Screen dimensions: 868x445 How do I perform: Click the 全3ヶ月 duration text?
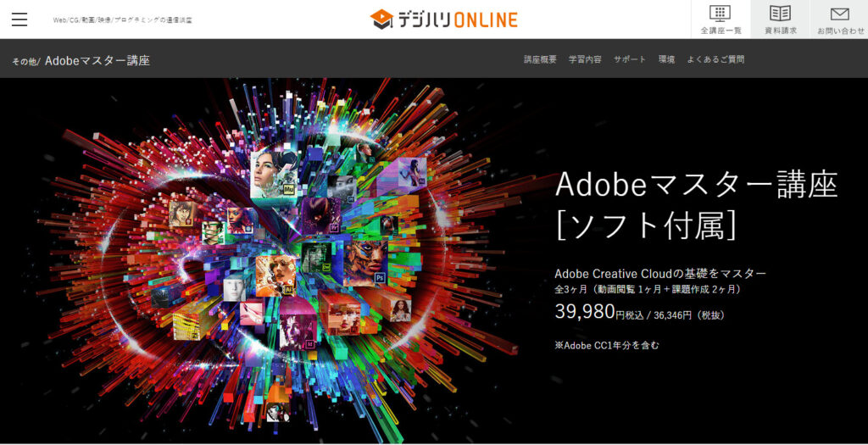coord(648,289)
